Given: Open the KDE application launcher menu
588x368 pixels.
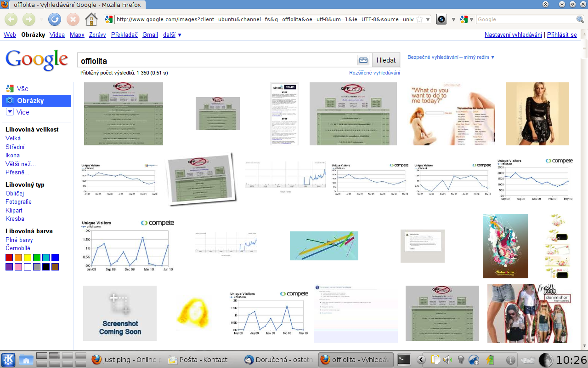Looking at the screenshot, I should 8,360.
